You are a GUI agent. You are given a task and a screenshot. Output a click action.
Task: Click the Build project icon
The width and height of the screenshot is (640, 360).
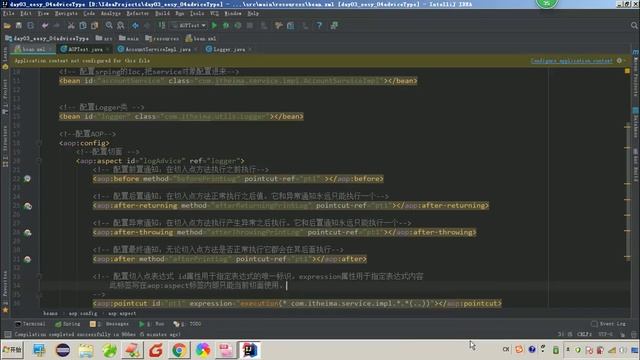point(162,26)
